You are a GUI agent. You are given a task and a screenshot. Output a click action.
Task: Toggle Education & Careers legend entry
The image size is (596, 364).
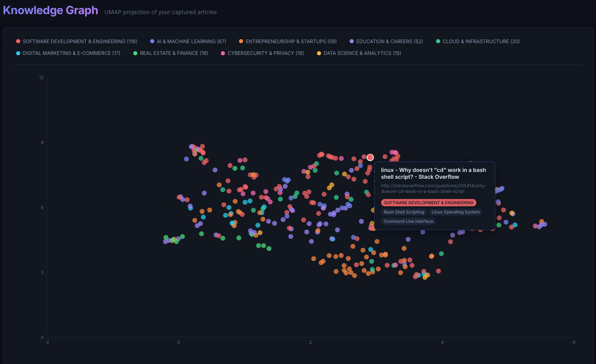coord(386,42)
